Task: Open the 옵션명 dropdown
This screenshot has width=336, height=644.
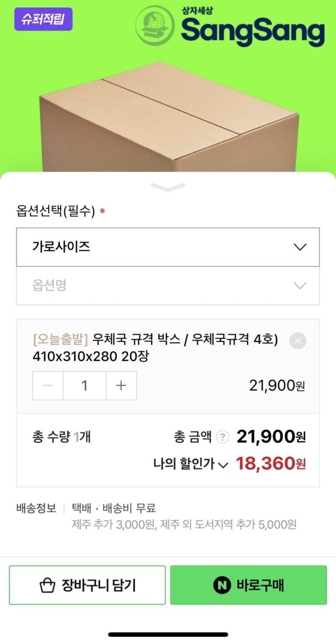Action: pos(168,286)
